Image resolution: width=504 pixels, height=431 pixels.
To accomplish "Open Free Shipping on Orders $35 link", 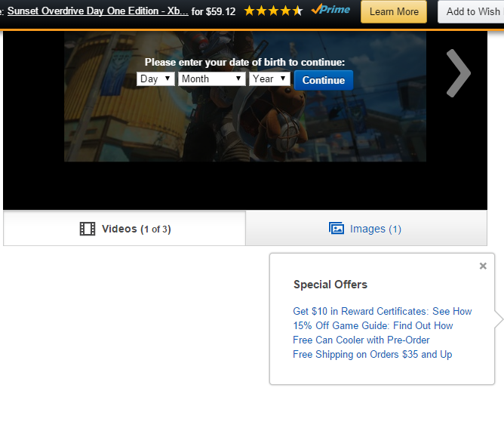I will [373, 355].
